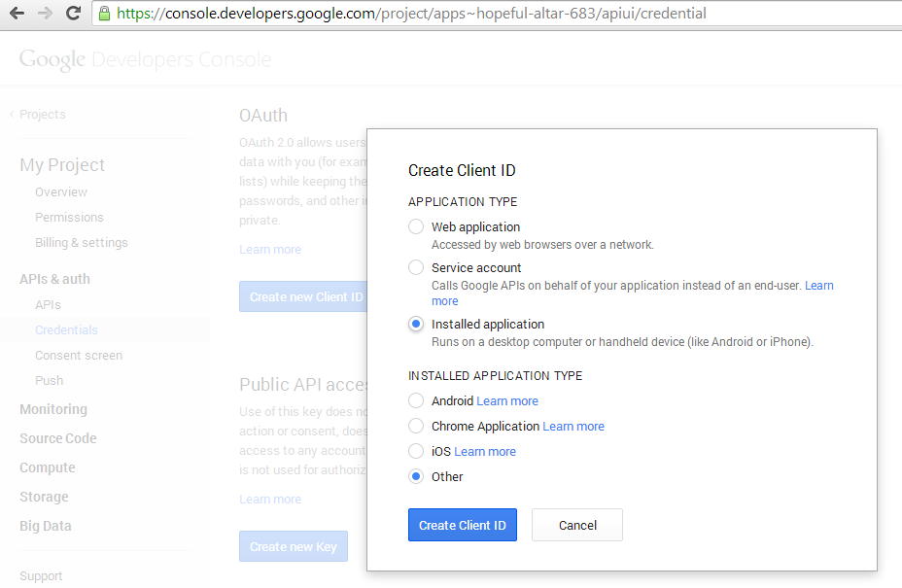Open Consent screen sidebar item
Image resolution: width=902 pixels, height=588 pixels.
(x=78, y=356)
